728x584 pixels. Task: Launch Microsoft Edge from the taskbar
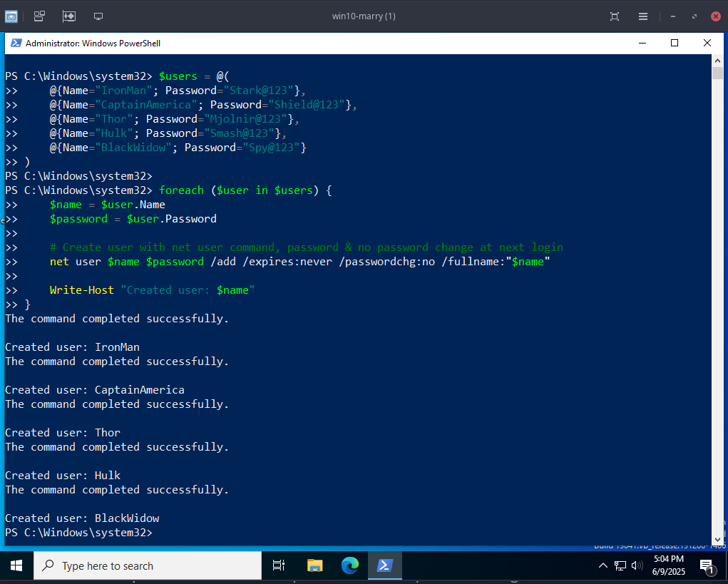(349, 565)
